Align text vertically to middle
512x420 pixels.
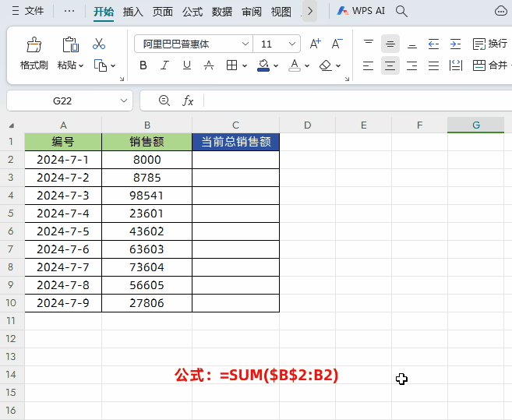click(x=390, y=44)
